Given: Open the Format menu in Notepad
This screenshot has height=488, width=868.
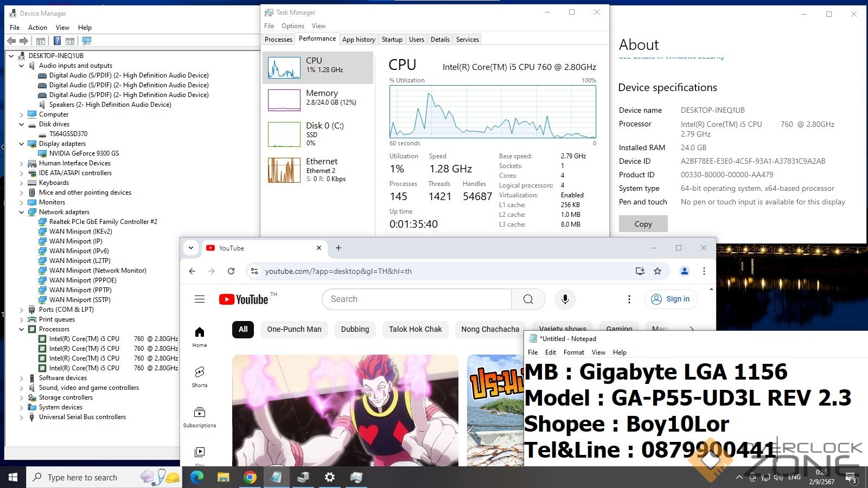Looking at the screenshot, I should click(573, 352).
